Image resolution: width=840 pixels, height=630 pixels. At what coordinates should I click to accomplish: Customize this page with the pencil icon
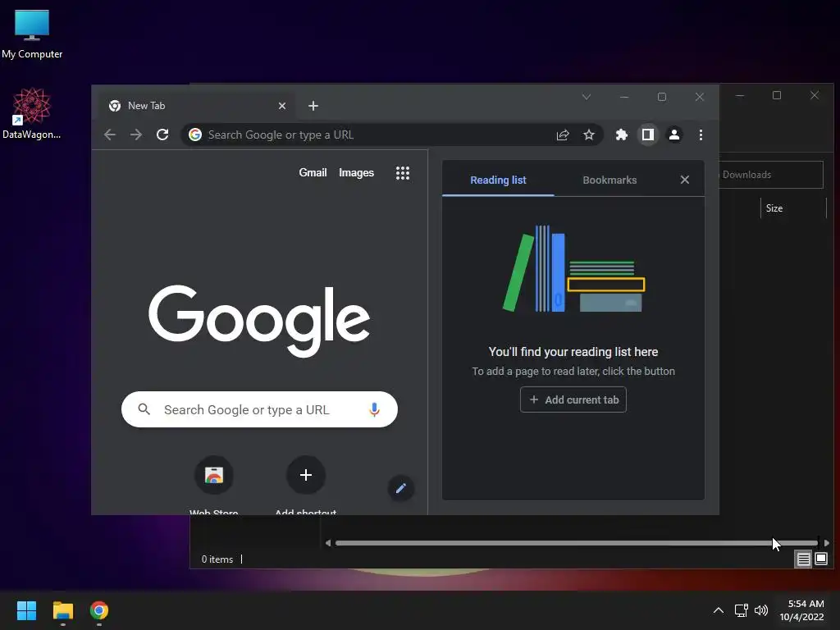click(400, 488)
